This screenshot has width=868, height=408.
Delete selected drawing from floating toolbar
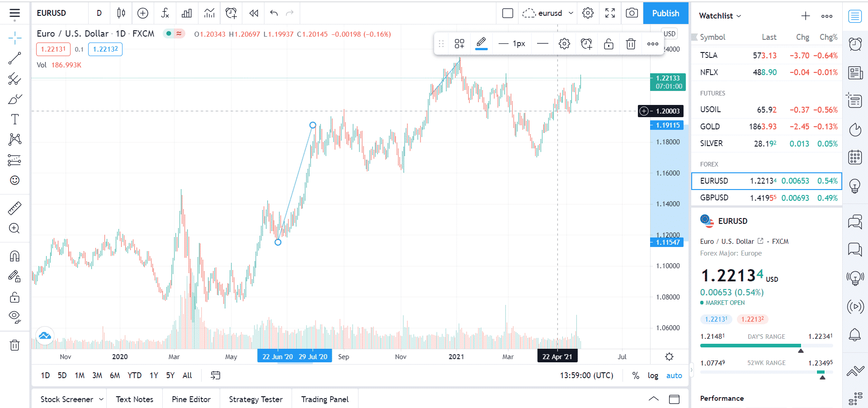click(631, 44)
